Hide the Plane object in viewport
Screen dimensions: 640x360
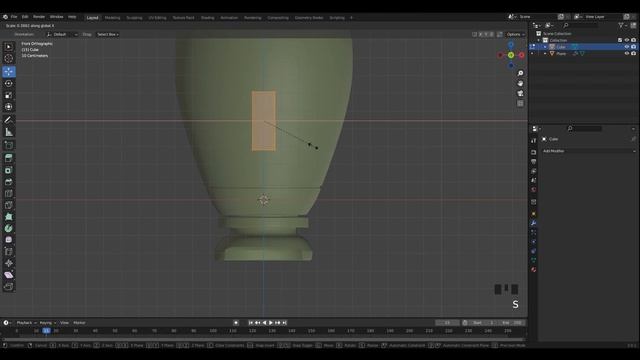627,53
